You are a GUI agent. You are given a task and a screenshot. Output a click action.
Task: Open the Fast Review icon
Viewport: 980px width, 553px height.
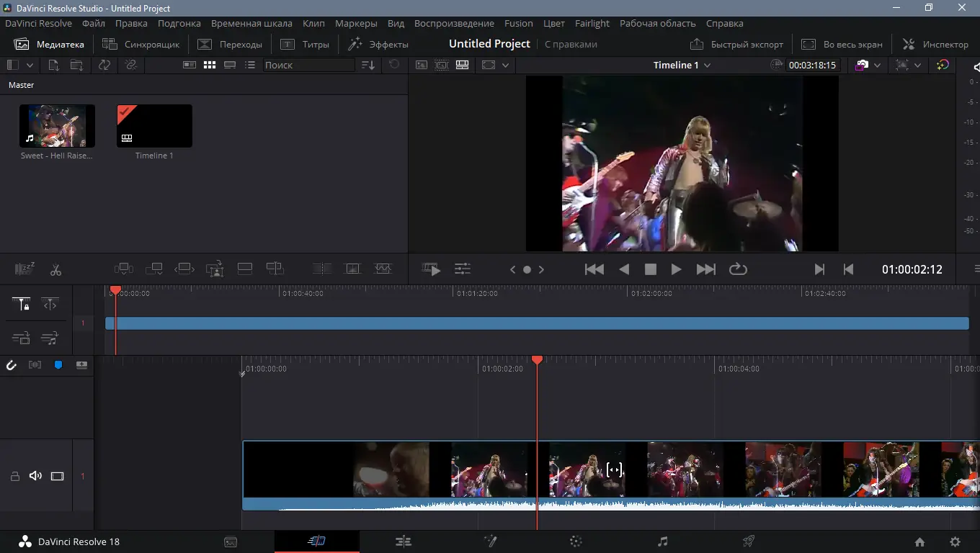(431, 269)
